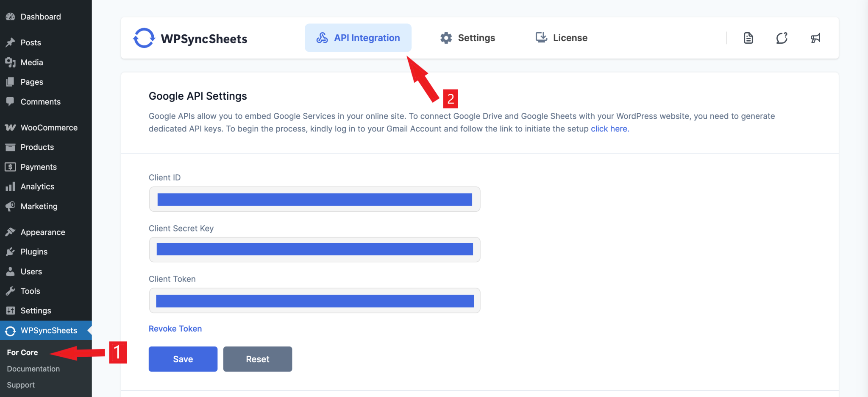Switch to the Settings tab

click(467, 37)
